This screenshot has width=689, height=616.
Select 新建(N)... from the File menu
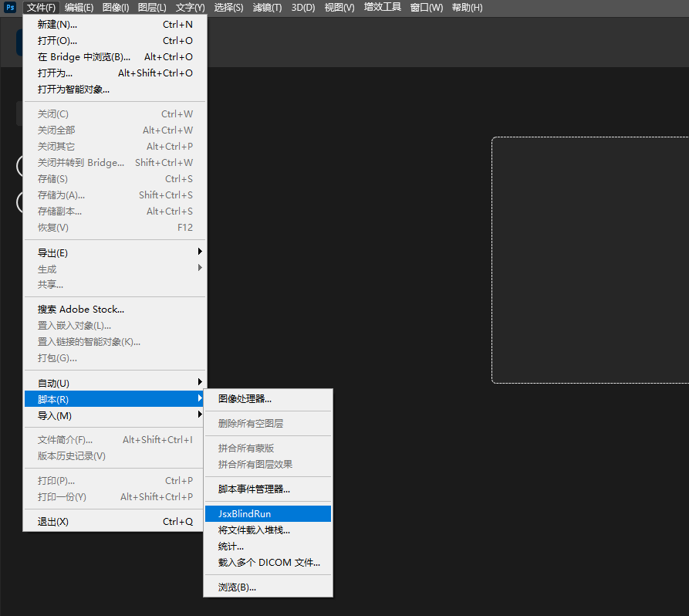click(58, 24)
